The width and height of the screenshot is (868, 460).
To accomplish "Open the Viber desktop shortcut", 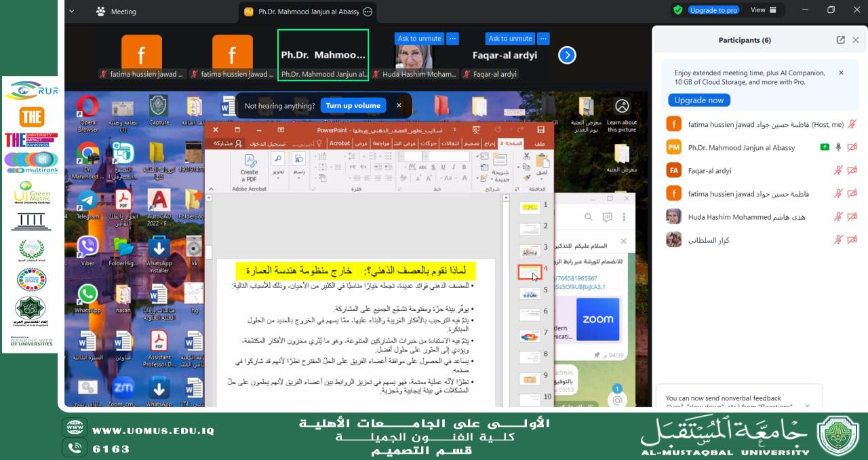I will coord(87,249).
